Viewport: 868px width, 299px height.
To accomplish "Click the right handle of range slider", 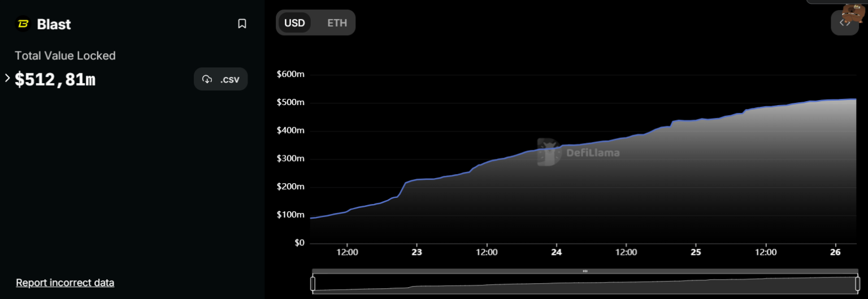I will point(857,283).
